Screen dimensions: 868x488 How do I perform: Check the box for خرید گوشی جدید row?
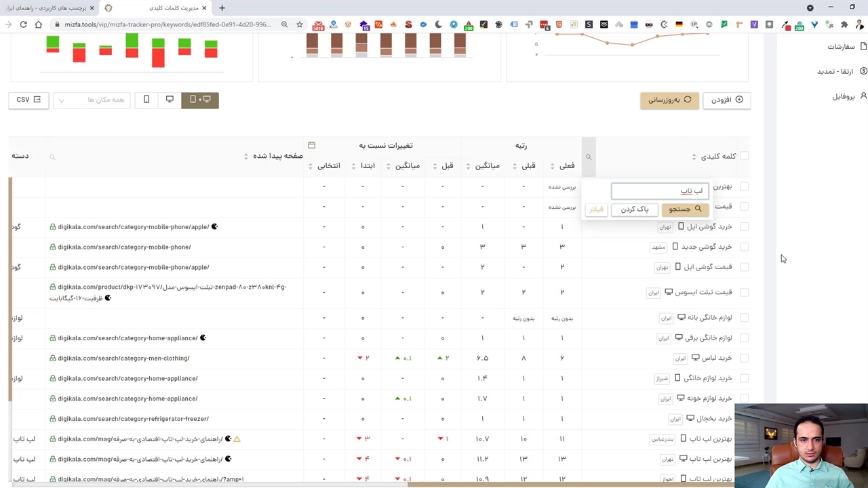tap(744, 247)
